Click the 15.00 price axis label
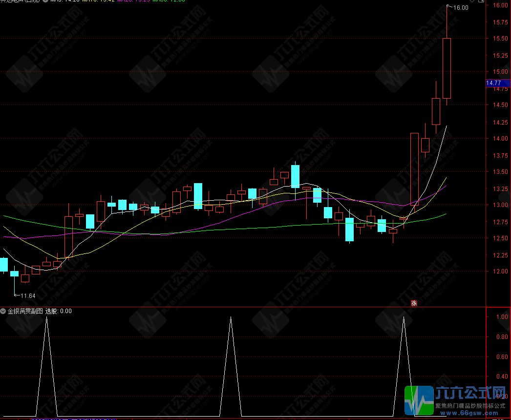Viewport: 511px width, 420px height. [500, 72]
